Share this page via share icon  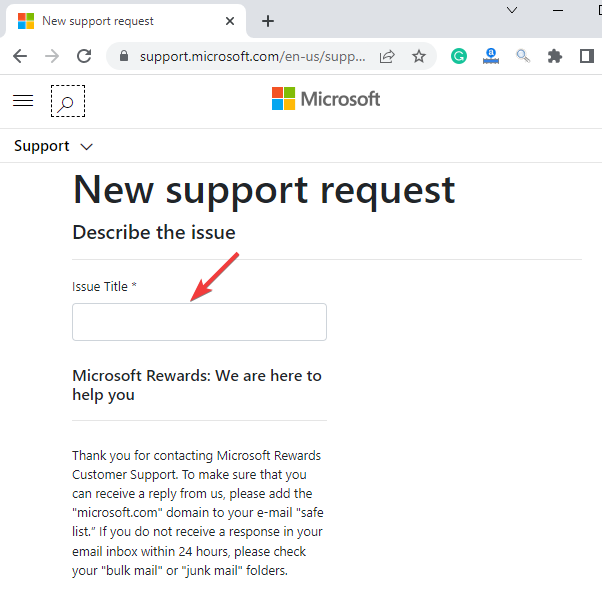[387, 56]
